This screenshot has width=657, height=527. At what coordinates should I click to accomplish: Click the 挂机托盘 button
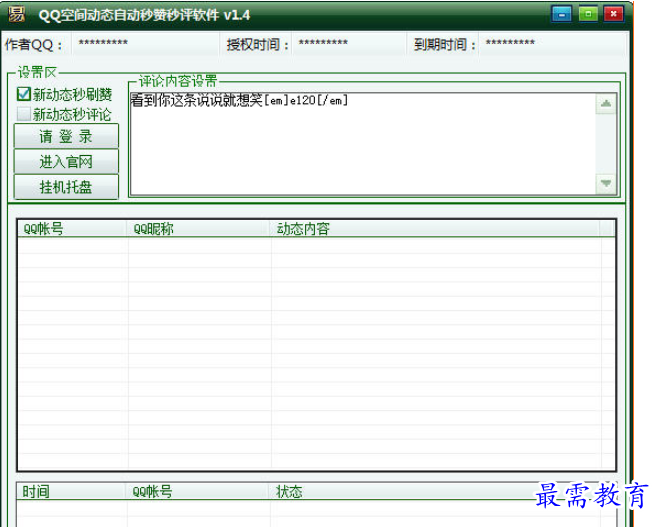[66, 187]
